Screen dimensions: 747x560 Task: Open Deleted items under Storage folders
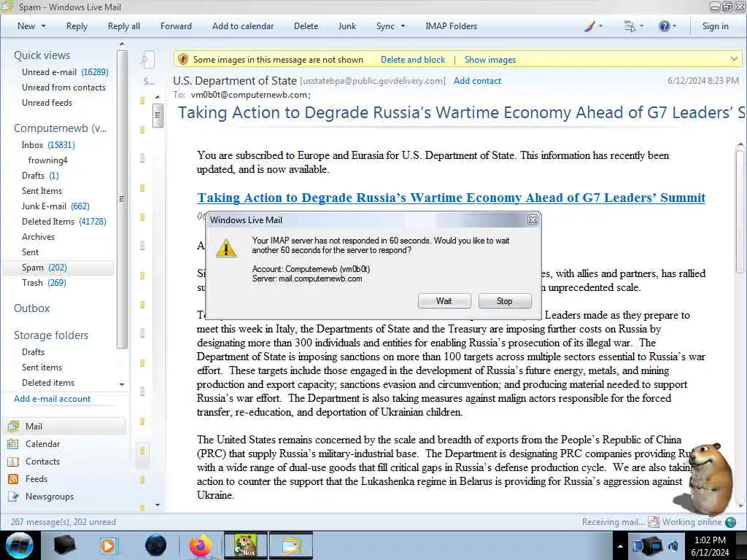(47, 382)
